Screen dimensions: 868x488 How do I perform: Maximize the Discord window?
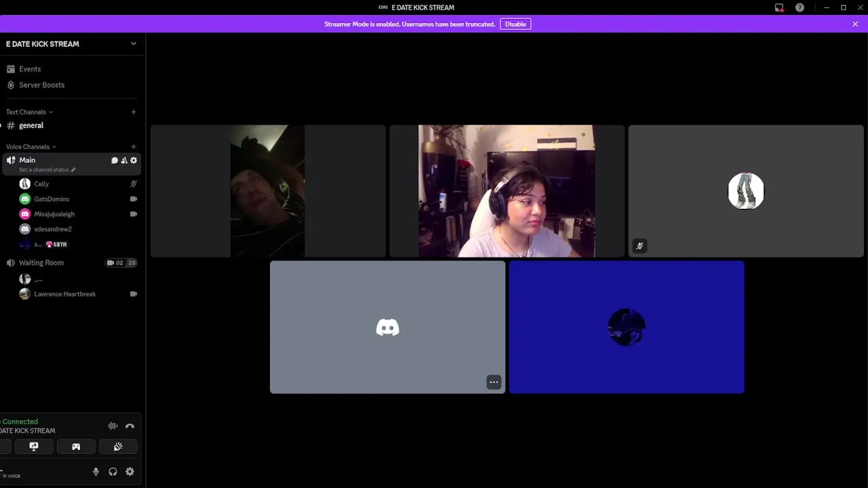pyautogui.click(x=844, y=7)
